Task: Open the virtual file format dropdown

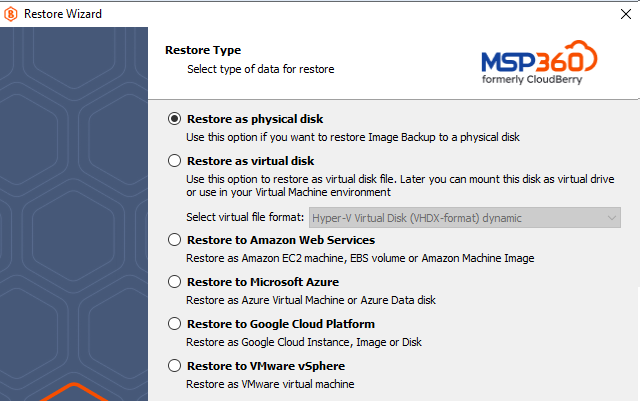Action: point(465,218)
